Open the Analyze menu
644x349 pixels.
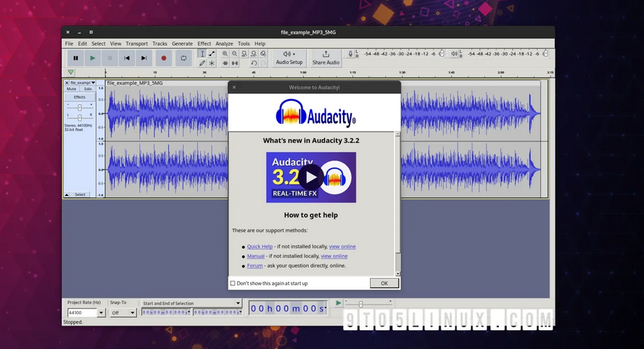pyautogui.click(x=224, y=44)
